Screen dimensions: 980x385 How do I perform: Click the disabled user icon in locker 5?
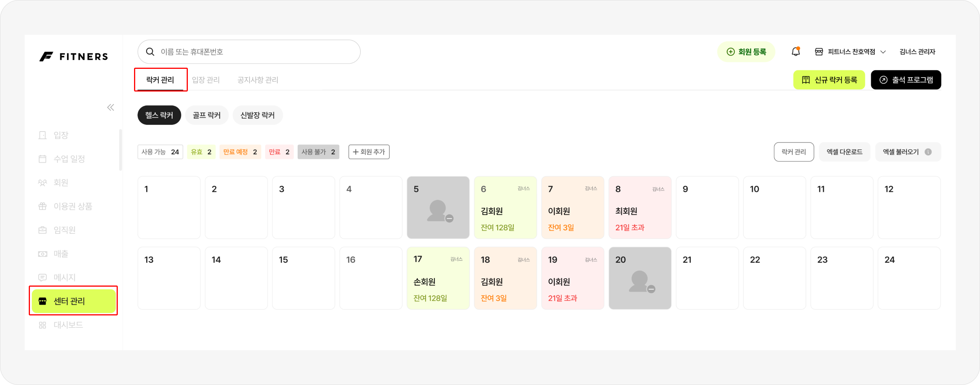tap(440, 211)
